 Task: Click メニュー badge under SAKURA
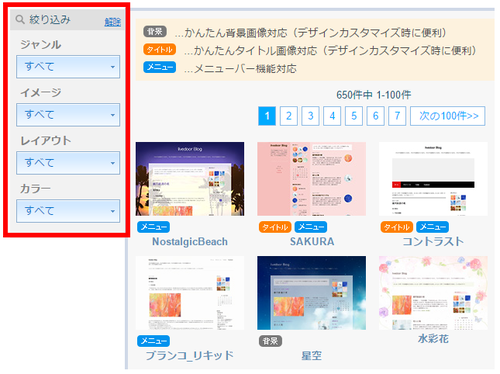click(311, 227)
